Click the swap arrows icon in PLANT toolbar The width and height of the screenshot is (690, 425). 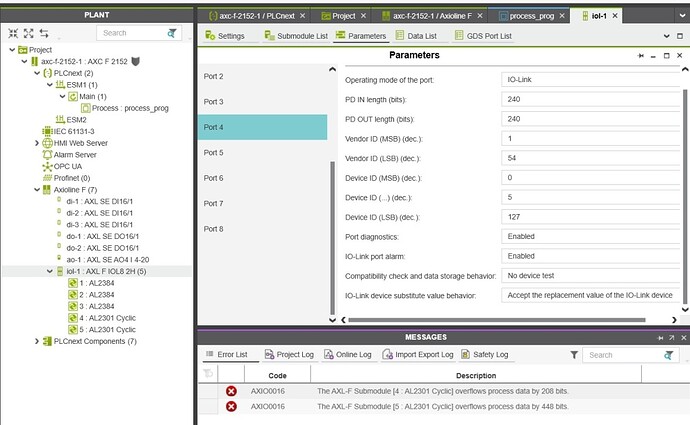pyautogui.click(x=44, y=33)
